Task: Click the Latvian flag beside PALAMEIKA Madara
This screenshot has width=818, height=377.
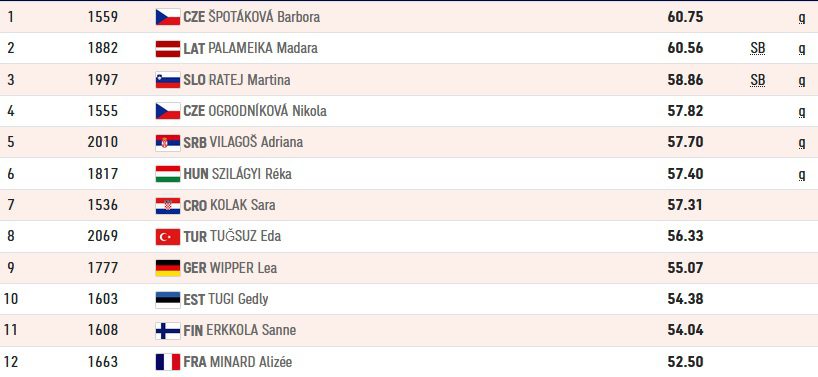Action: click(x=168, y=48)
